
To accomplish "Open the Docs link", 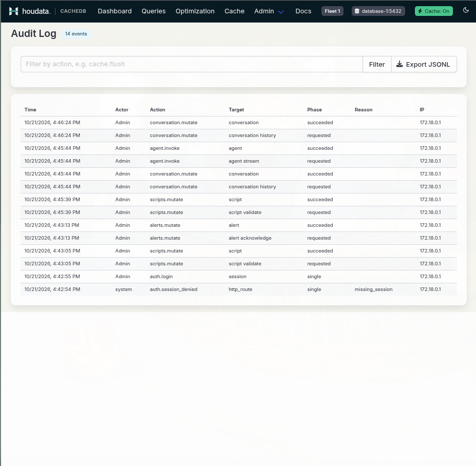I will [x=303, y=11].
